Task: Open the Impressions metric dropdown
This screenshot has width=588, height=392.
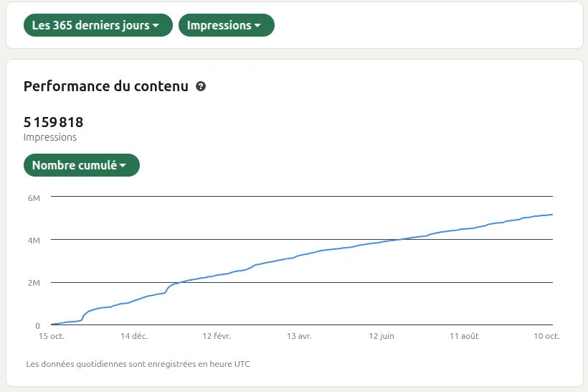Action: coord(226,25)
